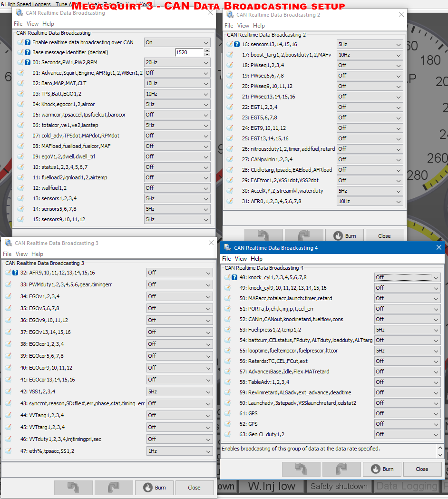Click pencil icon for 15: sensors9,10,11,12
The width and height of the screenshot is (448, 499).
[x=20, y=219]
